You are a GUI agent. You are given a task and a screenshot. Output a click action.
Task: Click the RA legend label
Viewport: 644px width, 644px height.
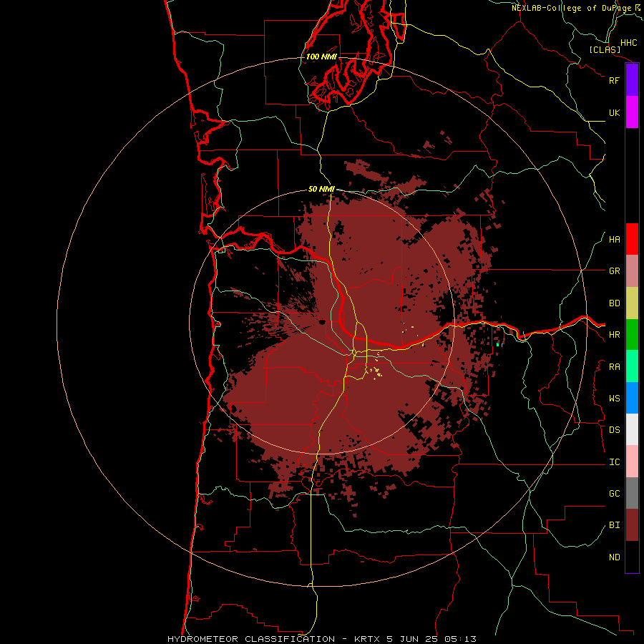click(614, 367)
